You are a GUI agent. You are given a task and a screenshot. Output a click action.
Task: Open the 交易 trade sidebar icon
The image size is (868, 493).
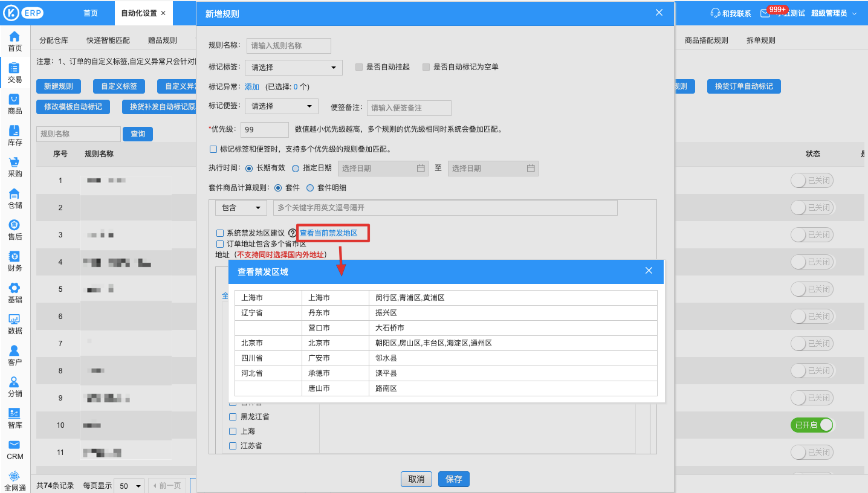tap(15, 68)
